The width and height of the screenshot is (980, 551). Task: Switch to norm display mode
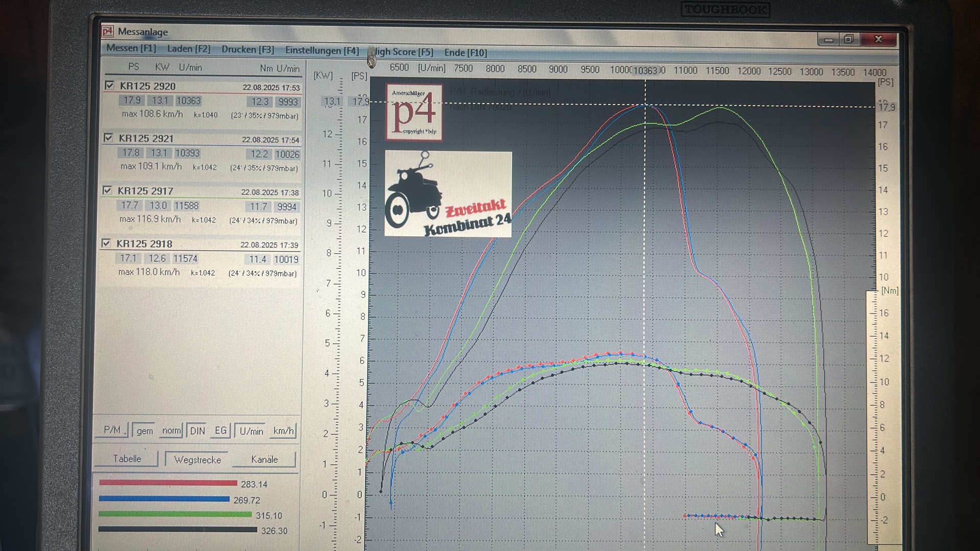pyautogui.click(x=171, y=431)
